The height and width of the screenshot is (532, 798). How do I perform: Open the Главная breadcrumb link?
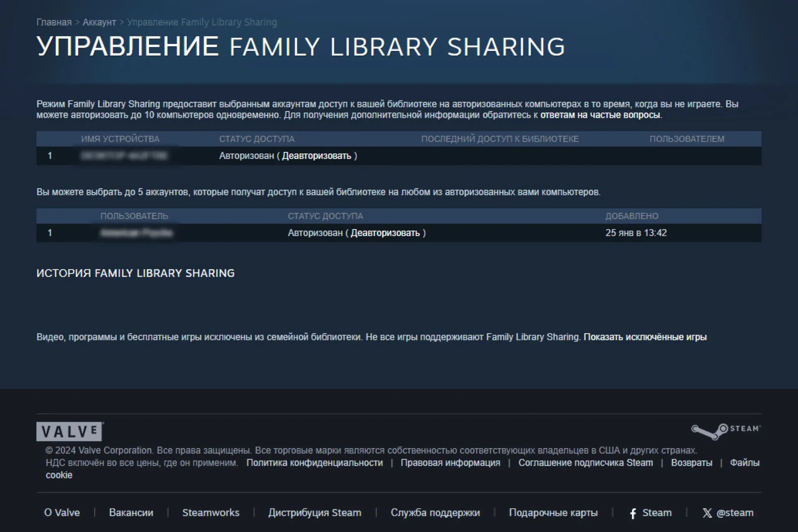tap(54, 22)
